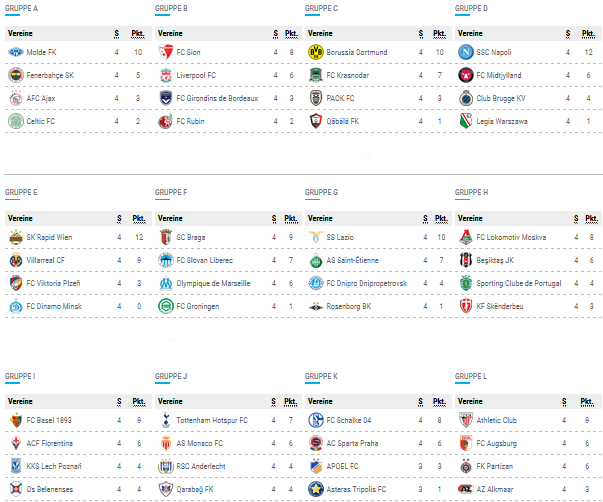Screen dimensions: 603x502
Task: Click the Beşiktaş JK crest icon
Action: [x=465, y=260]
